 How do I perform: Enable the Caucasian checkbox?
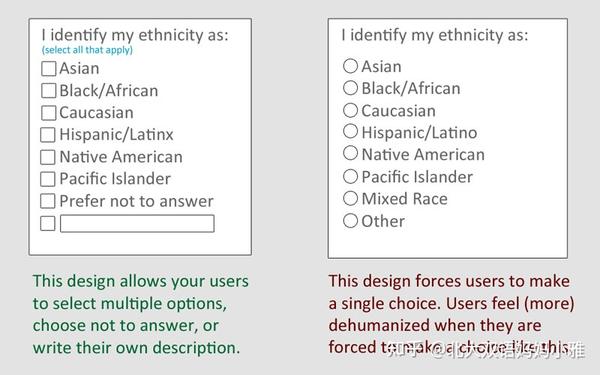(x=49, y=113)
